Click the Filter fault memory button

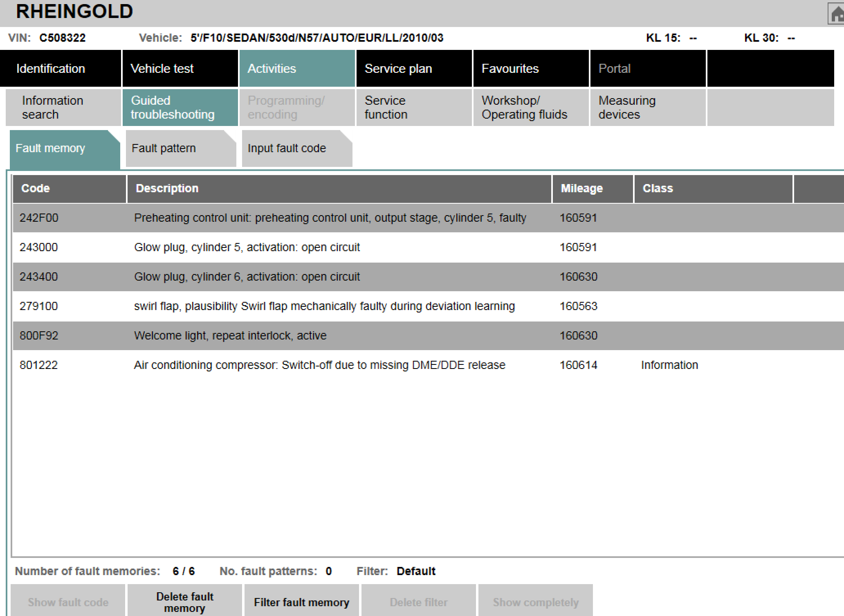302,600
